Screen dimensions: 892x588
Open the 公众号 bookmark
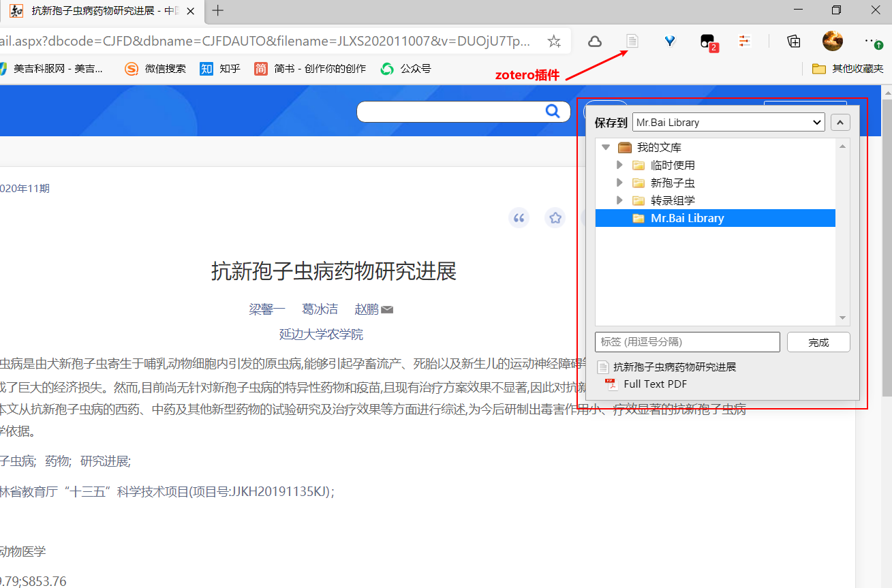[406, 69]
